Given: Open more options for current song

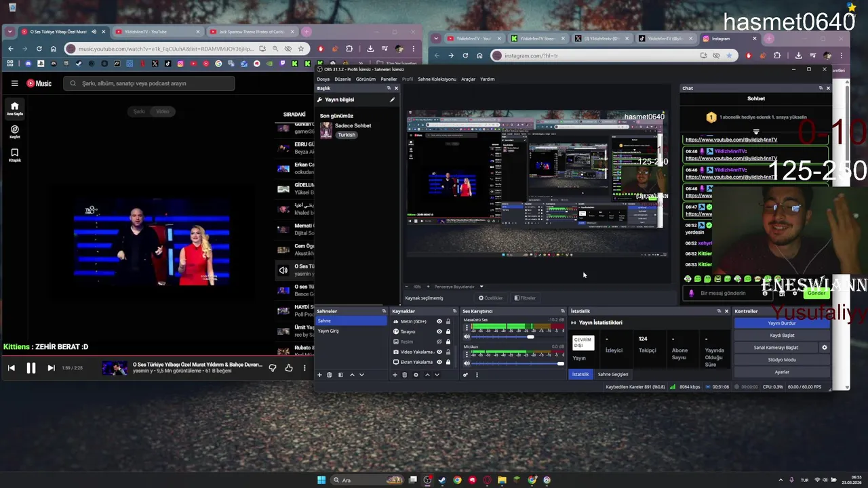Looking at the screenshot, I should click(304, 368).
